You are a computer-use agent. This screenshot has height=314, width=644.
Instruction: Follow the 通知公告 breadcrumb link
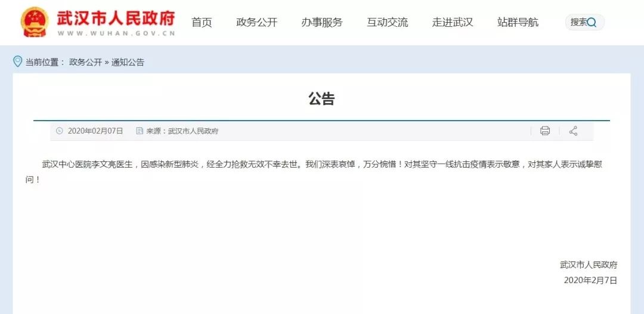128,62
